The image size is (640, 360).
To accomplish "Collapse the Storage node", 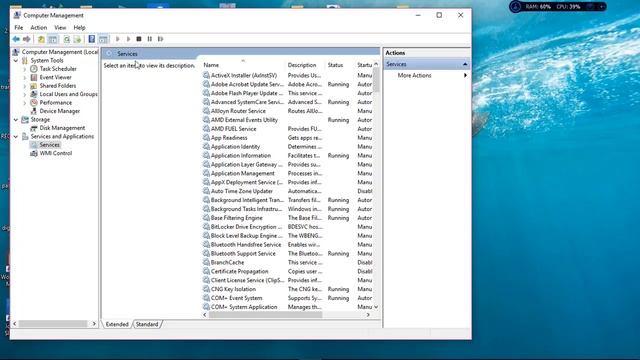I will 16,120.
